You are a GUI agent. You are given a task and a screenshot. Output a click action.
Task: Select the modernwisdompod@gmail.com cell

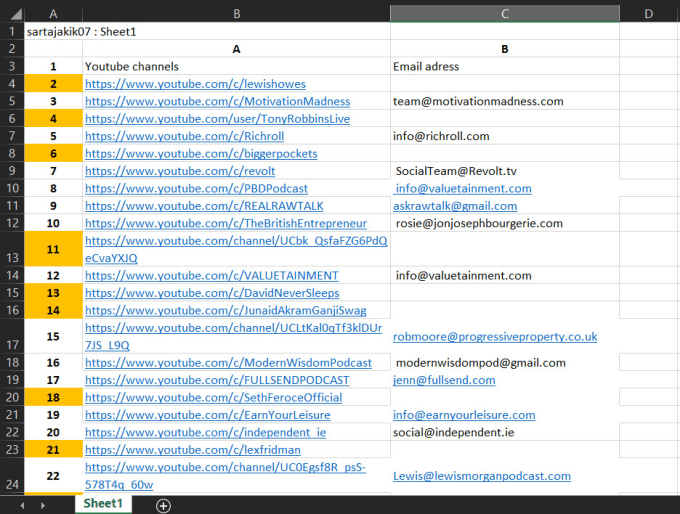[x=505, y=363]
